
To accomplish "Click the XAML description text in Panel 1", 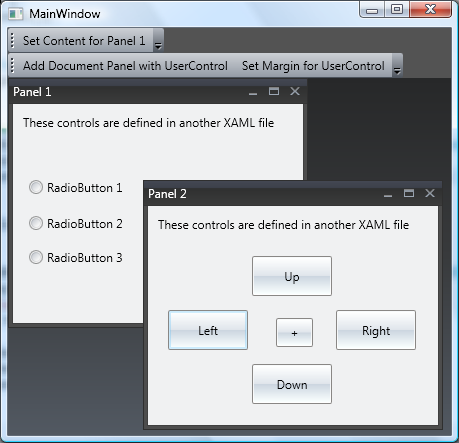I will coord(149,123).
